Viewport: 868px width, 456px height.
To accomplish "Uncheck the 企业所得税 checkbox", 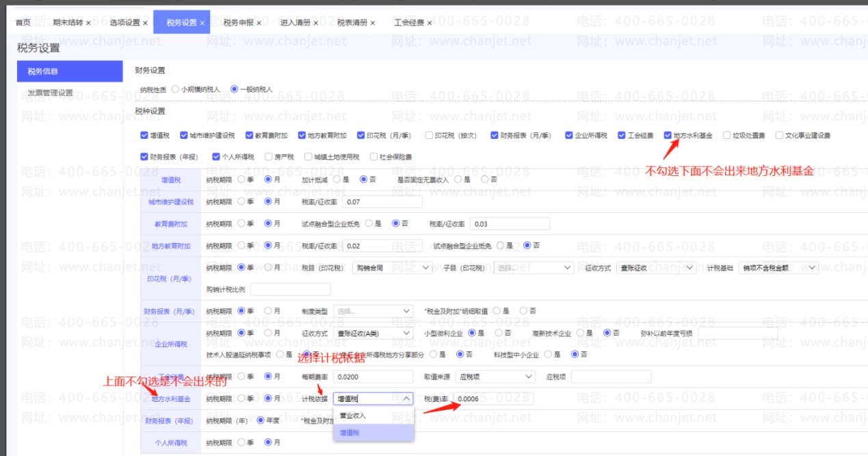I will [x=569, y=136].
